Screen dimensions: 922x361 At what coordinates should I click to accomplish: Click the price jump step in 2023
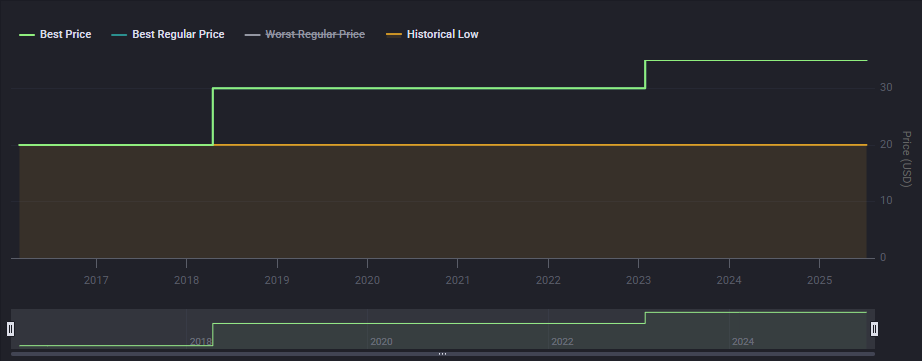click(646, 75)
